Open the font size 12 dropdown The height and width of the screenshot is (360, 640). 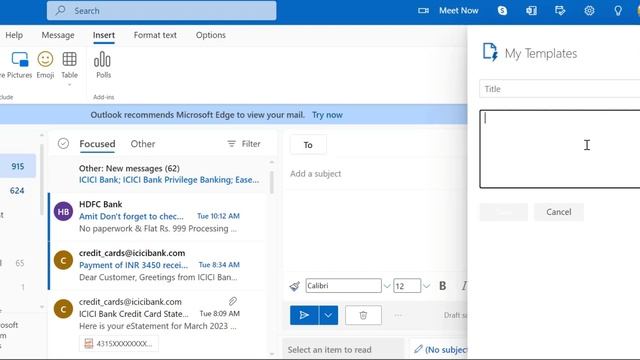(x=426, y=286)
